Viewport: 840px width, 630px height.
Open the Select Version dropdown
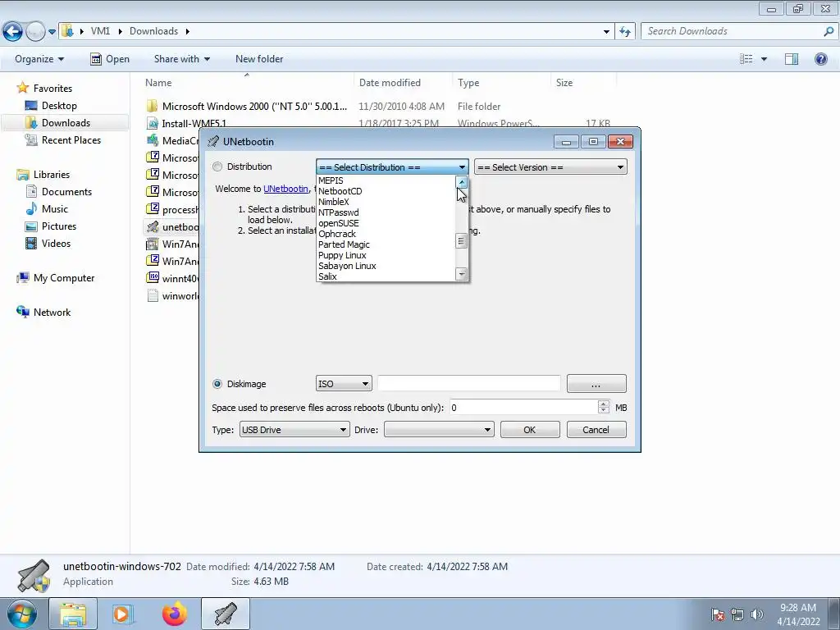coord(550,167)
